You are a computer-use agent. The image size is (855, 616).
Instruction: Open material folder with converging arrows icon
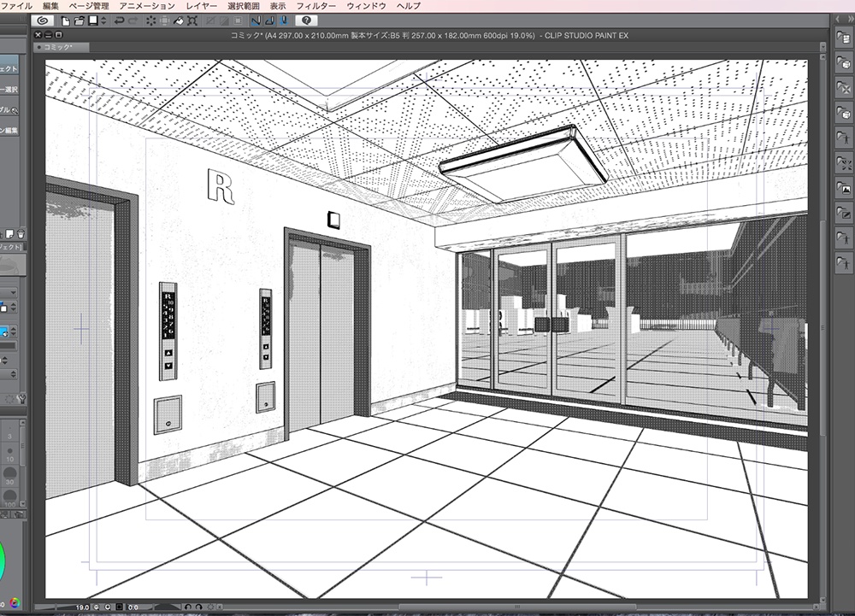coord(844,163)
